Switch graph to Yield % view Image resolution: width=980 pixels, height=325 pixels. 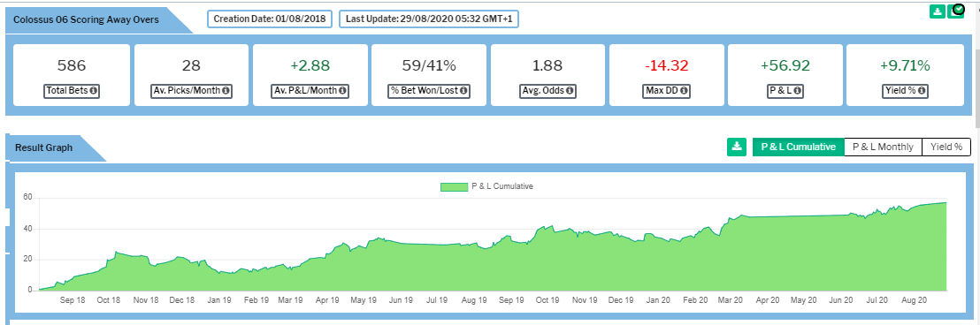tap(946, 147)
